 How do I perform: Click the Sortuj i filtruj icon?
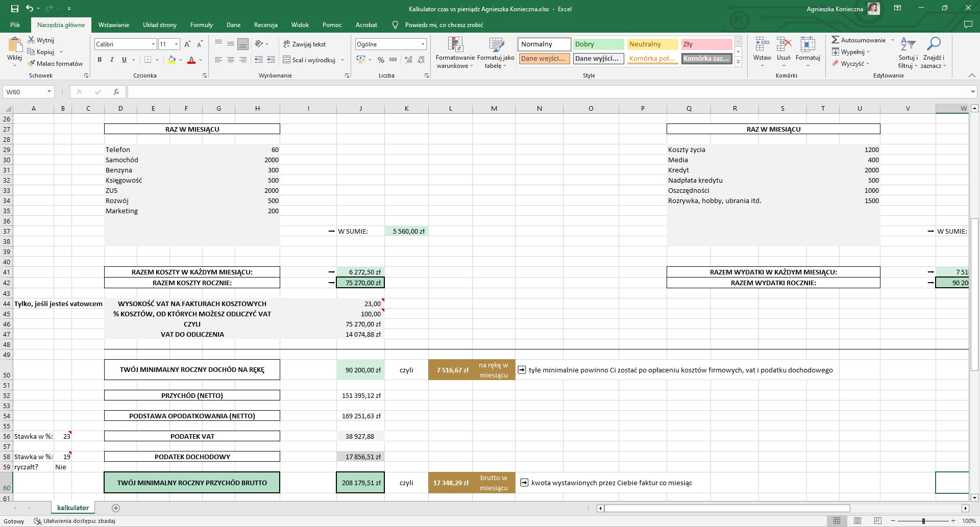click(908, 53)
